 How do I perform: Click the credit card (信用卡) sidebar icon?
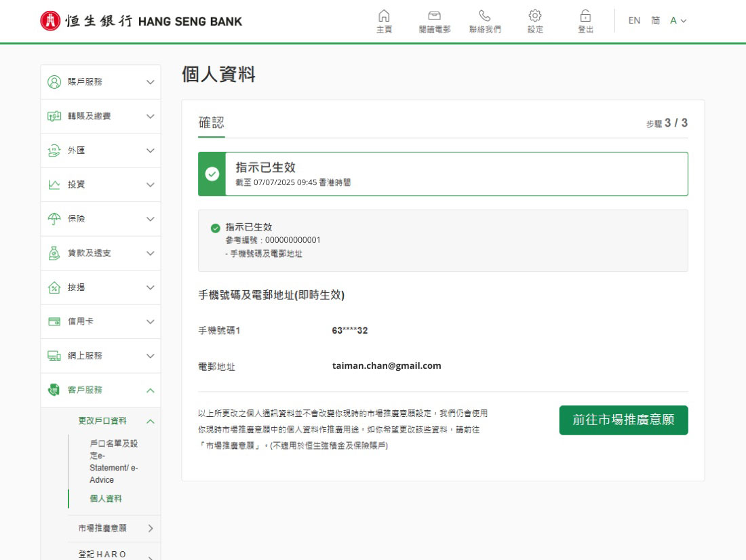54,321
